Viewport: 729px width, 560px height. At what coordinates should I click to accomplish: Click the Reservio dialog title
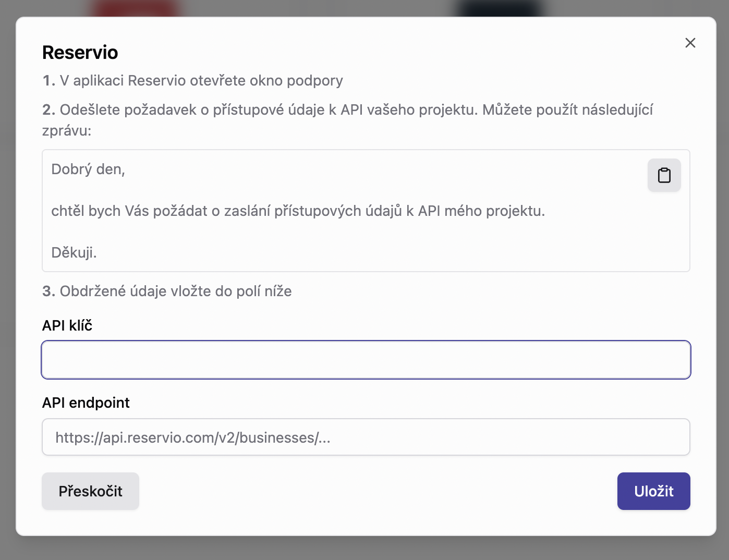click(80, 52)
